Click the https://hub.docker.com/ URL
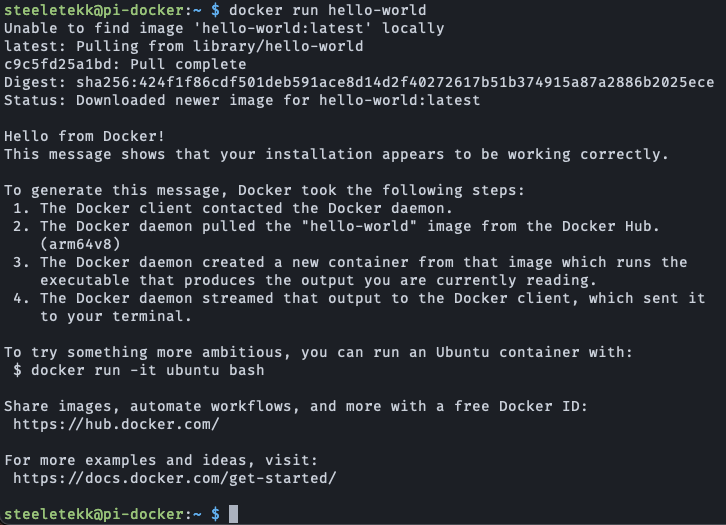The height and width of the screenshot is (525, 726). coord(116,424)
